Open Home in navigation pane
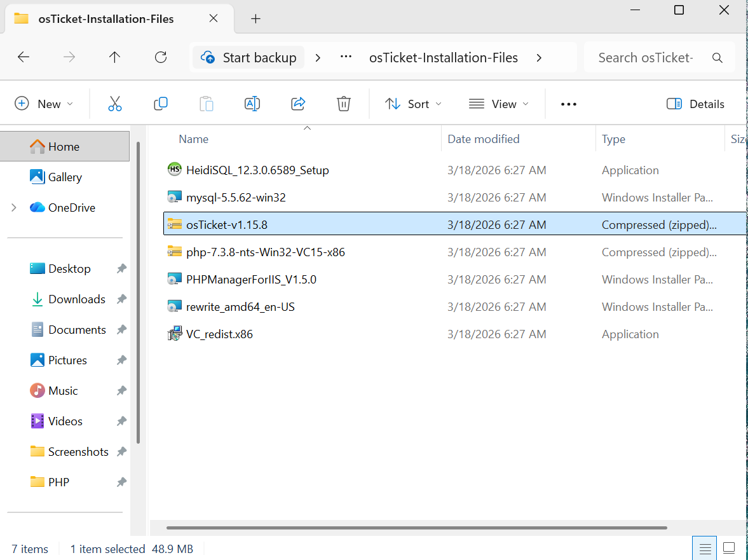Screen dimensions: 748x560 click(65, 146)
